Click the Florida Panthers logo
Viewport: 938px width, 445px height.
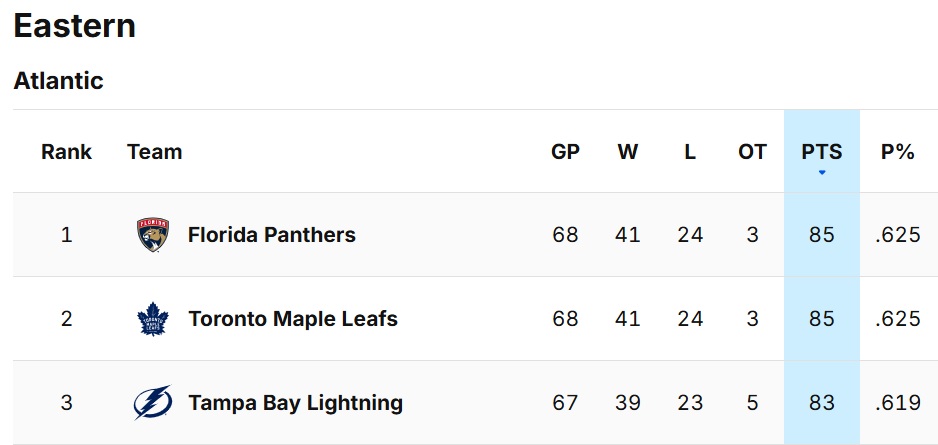pyautogui.click(x=153, y=234)
